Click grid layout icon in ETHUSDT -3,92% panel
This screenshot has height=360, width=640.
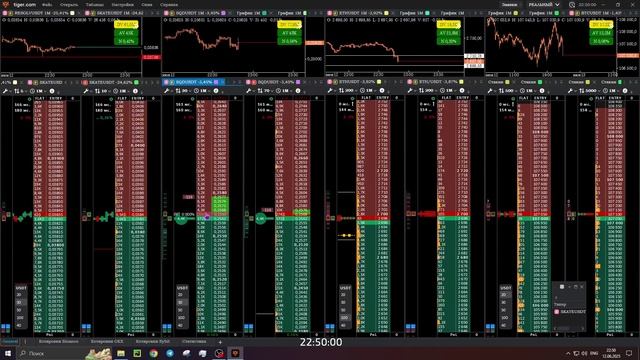(330, 327)
